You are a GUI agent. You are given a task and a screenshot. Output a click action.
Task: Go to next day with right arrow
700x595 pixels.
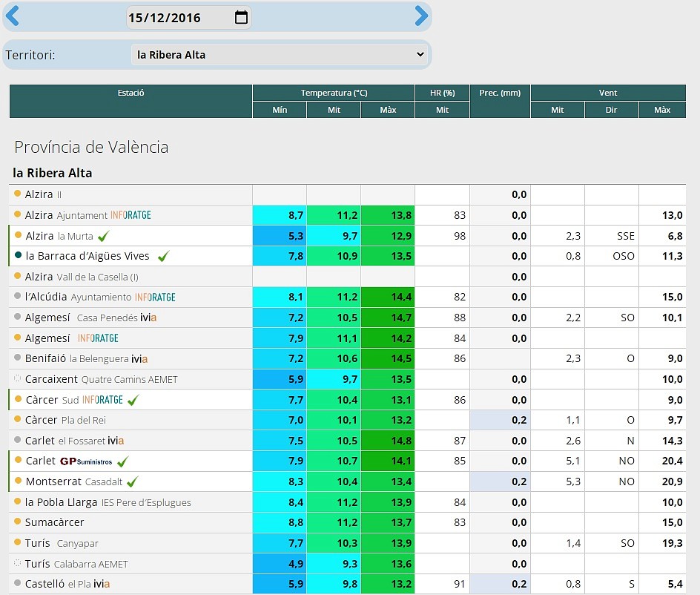click(x=421, y=16)
